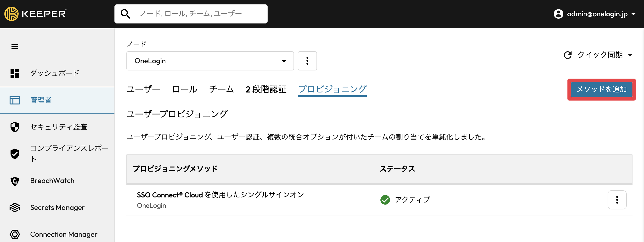Click the メソッドを追加 button
The image size is (644, 242).
[x=601, y=90]
